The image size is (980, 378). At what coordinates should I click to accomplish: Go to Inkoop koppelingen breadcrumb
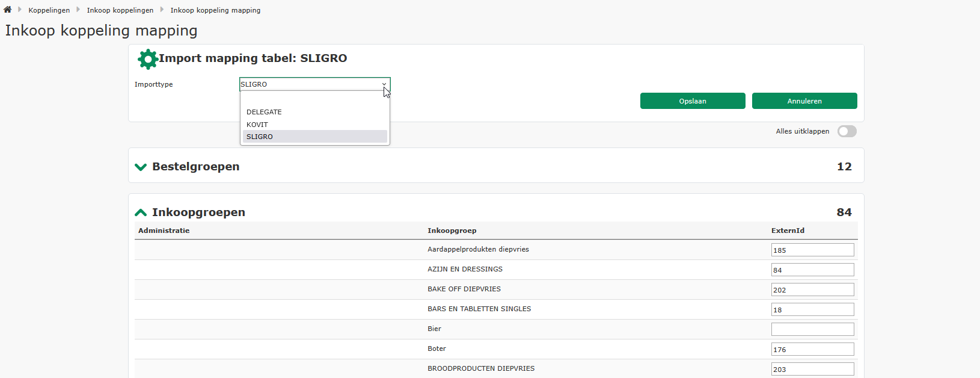[x=120, y=10]
